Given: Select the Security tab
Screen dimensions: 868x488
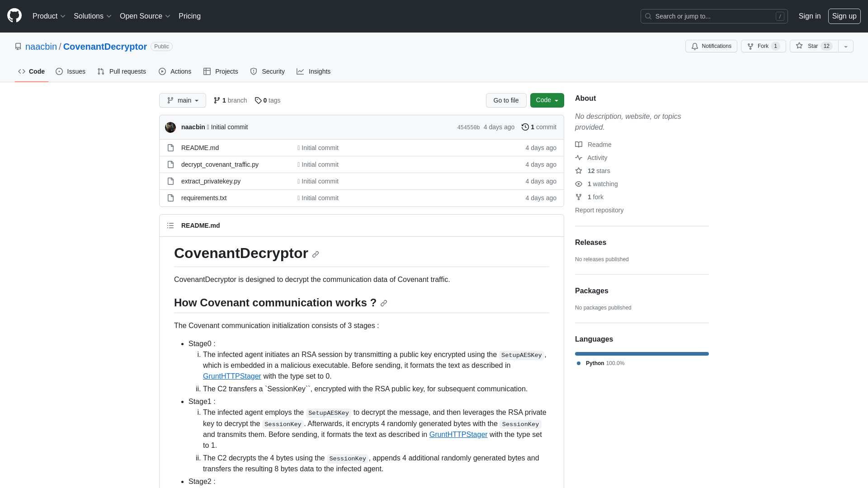Looking at the screenshot, I should point(268,71).
